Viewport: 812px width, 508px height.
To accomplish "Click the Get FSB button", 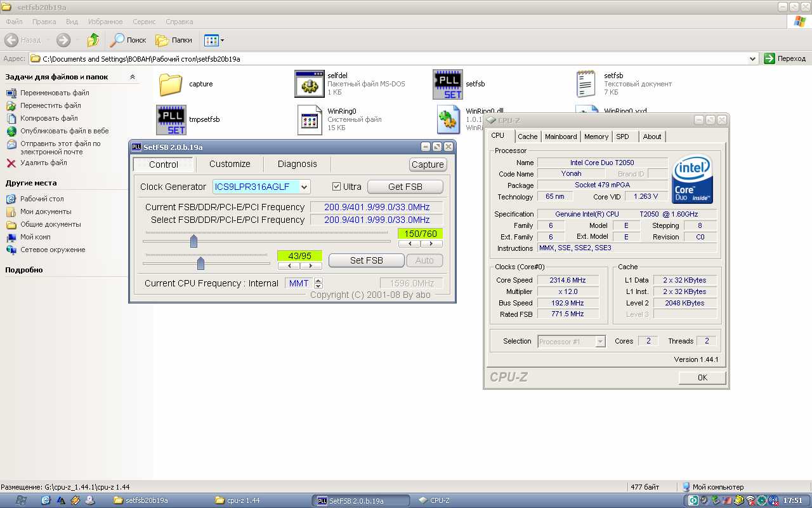I will (x=405, y=187).
